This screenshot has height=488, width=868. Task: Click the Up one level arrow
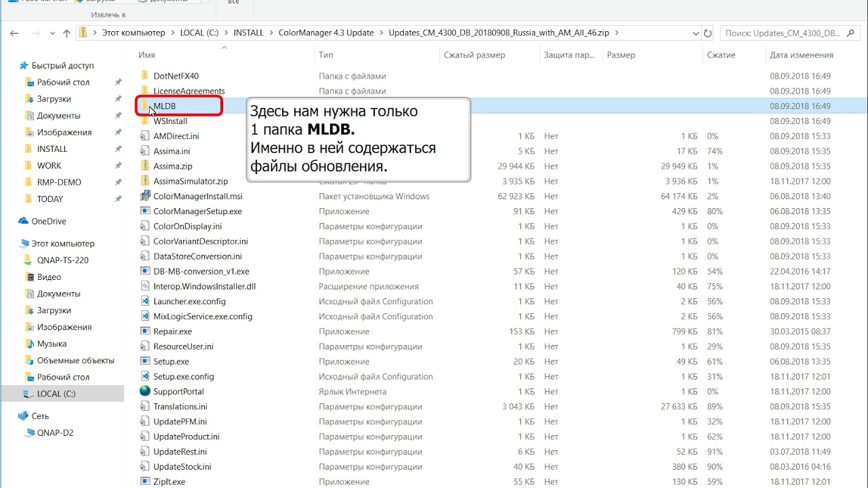[x=66, y=33]
